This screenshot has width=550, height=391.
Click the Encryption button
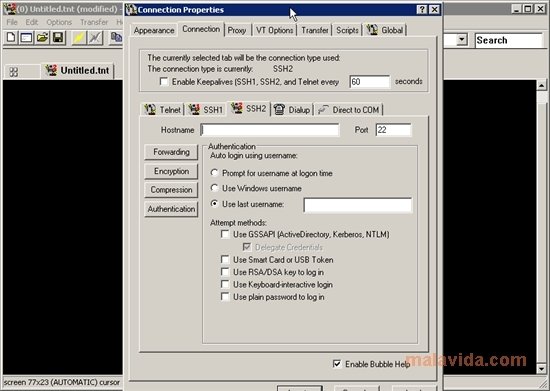pos(171,171)
